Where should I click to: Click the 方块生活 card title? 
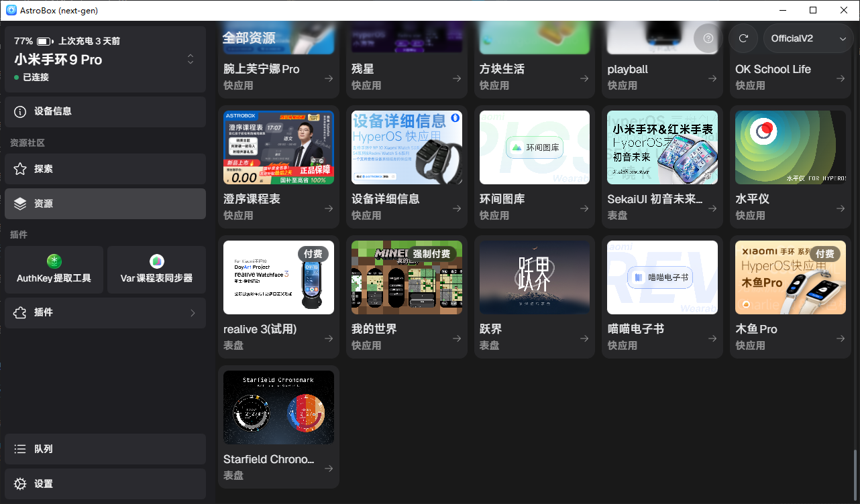pyautogui.click(x=502, y=69)
